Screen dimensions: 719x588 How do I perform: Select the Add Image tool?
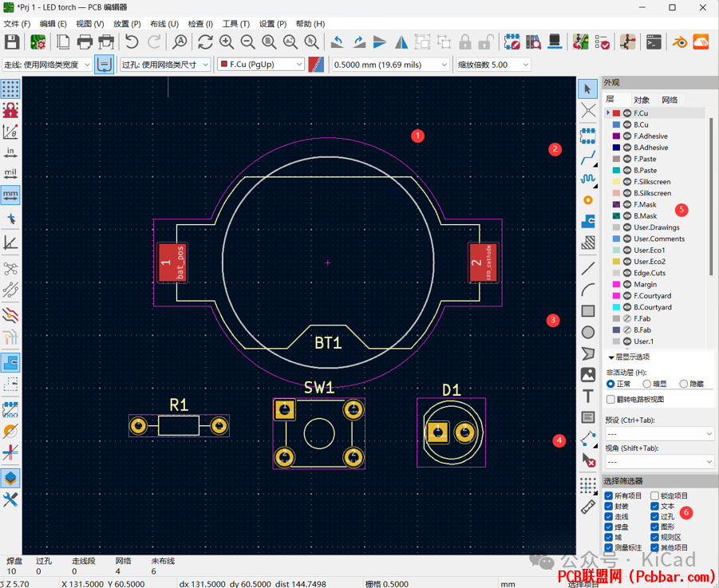(x=588, y=375)
